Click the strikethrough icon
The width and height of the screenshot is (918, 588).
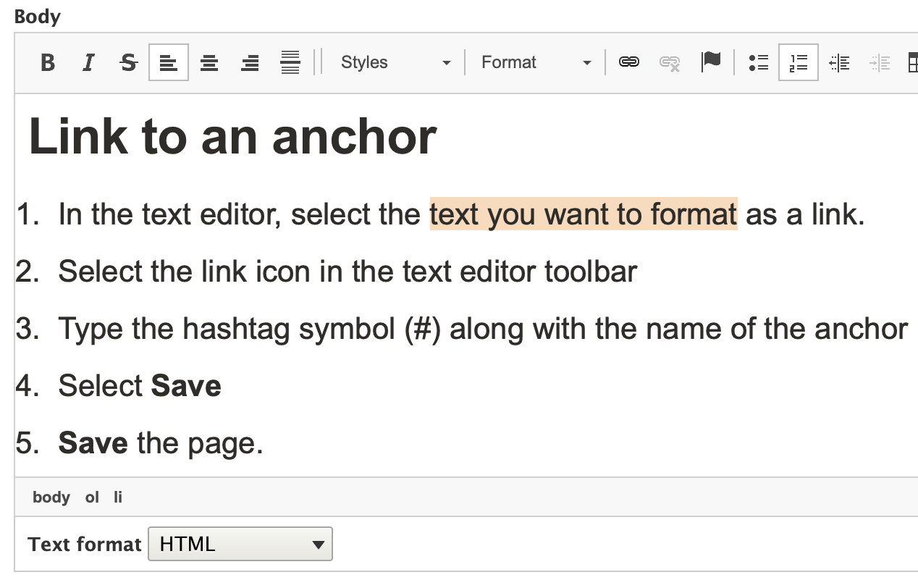[129, 62]
